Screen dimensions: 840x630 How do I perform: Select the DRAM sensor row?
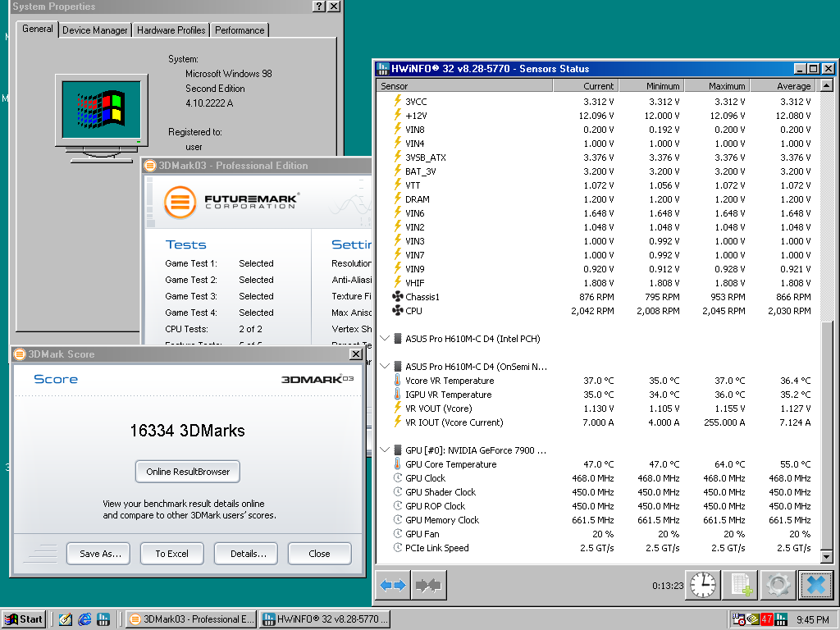click(598, 199)
